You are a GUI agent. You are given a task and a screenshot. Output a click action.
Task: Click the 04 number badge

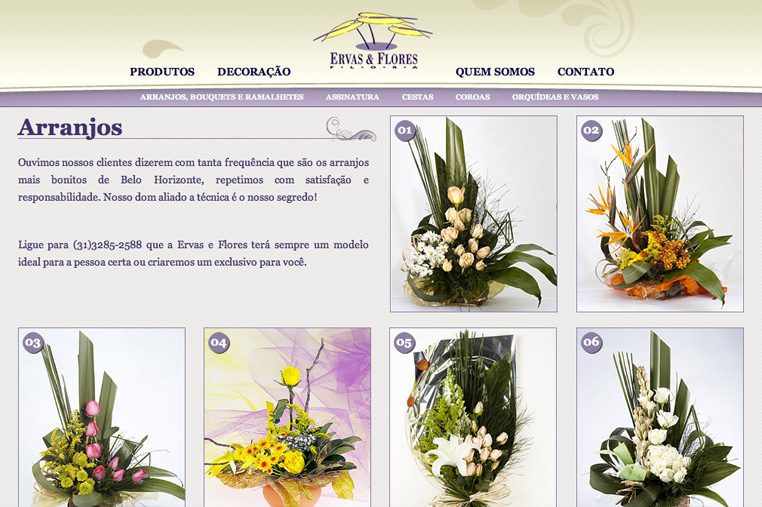coord(219,343)
